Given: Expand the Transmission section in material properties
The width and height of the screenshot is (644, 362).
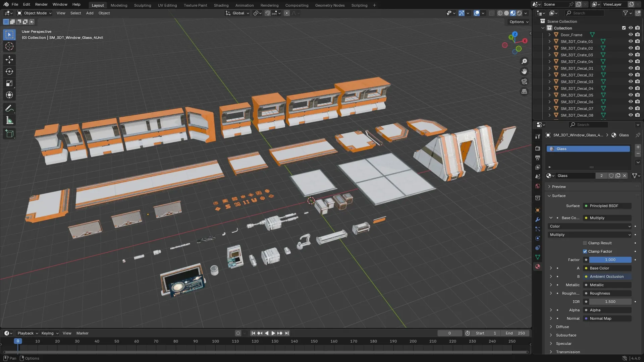Looking at the screenshot, I should (568, 352).
